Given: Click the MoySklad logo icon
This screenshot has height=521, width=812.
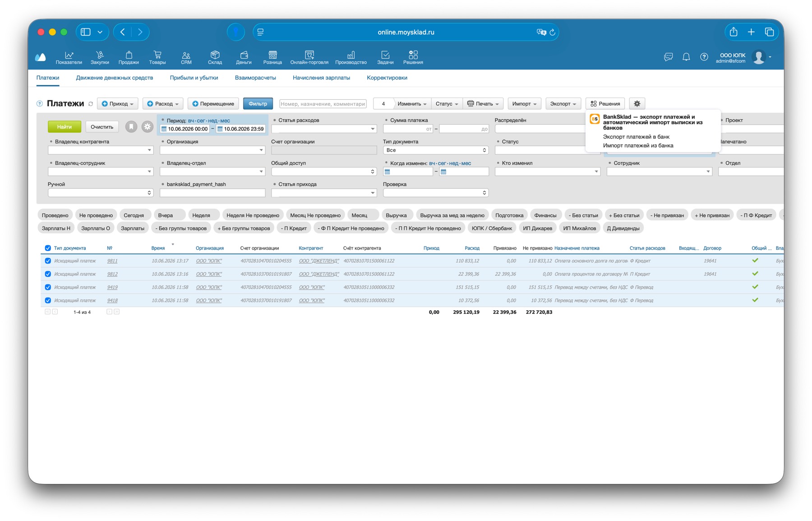Looking at the screenshot, I should pyautogui.click(x=41, y=57).
